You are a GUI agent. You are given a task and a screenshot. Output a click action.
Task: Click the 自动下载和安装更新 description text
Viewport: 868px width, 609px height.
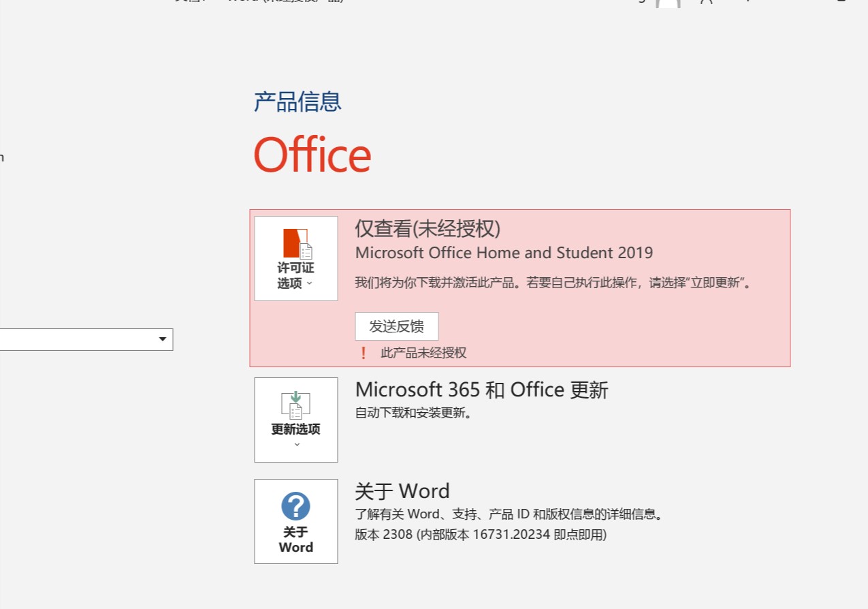414,413
